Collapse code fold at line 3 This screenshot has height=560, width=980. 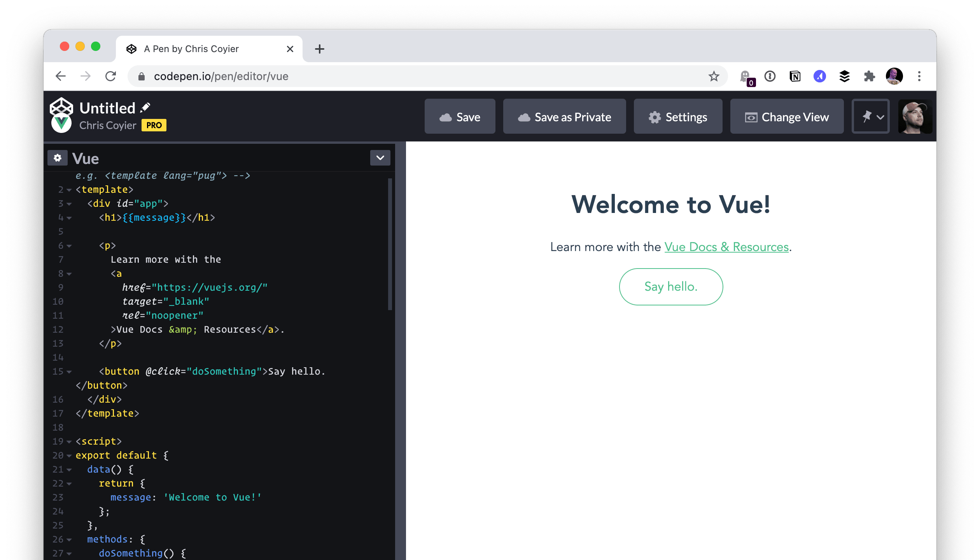pos(69,204)
